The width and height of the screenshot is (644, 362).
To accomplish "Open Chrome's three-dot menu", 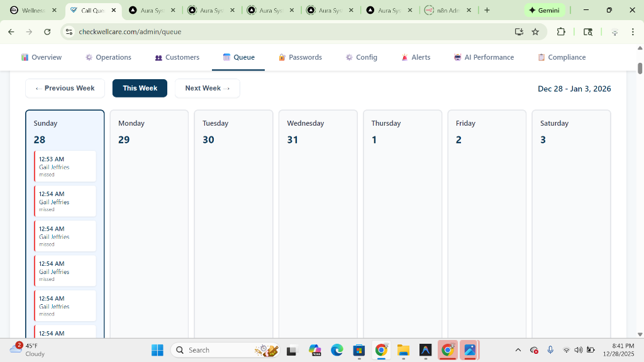I will click(632, 31).
